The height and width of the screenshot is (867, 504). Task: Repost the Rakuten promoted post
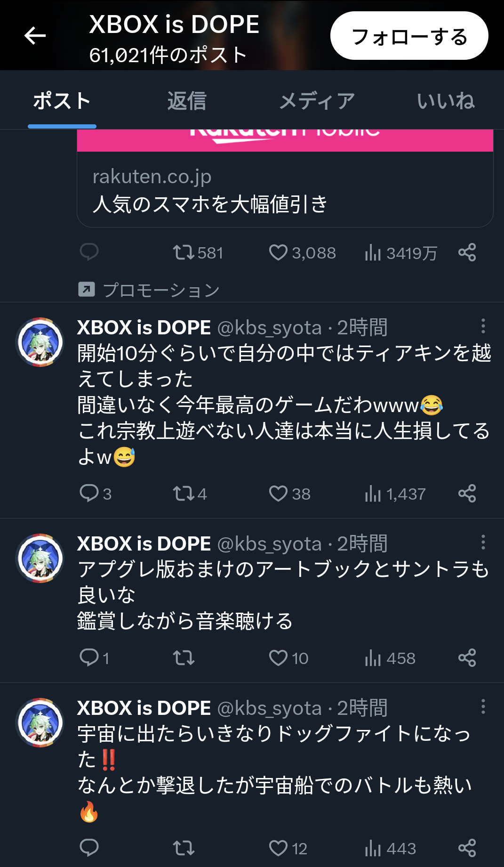(184, 252)
